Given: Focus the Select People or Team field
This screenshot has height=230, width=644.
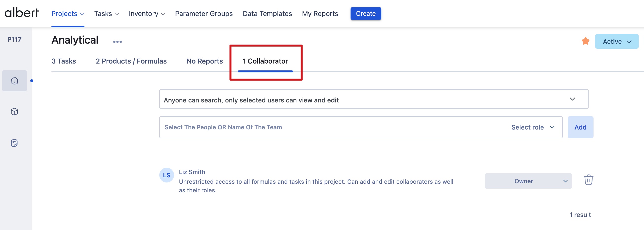Looking at the screenshot, I should [325, 127].
